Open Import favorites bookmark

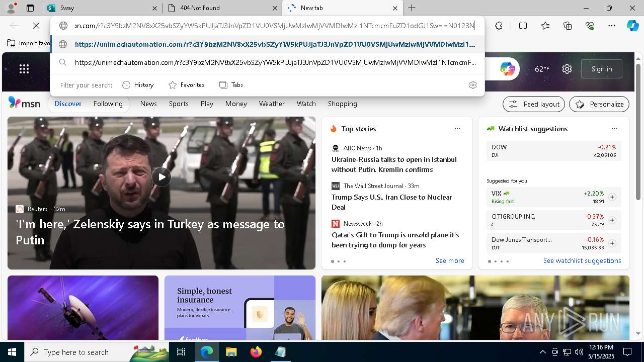[29, 43]
